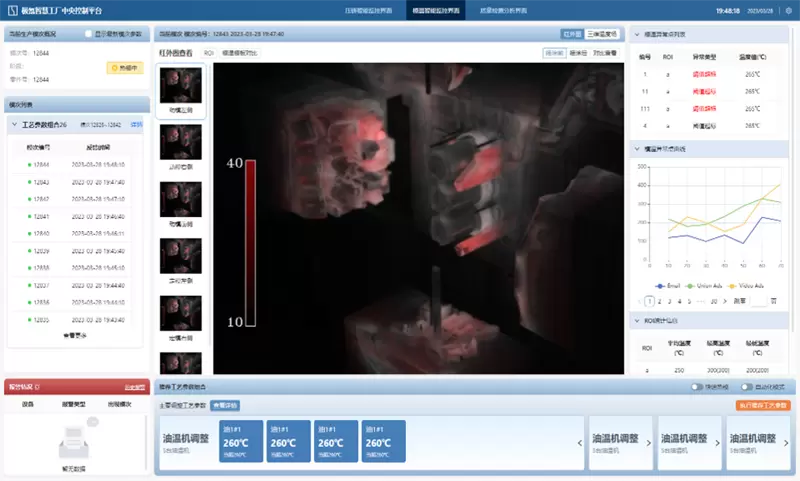The width and height of the screenshot is (800, 481).
Task: Click the platform logo icon at top-left
Action: pos(12,13)
